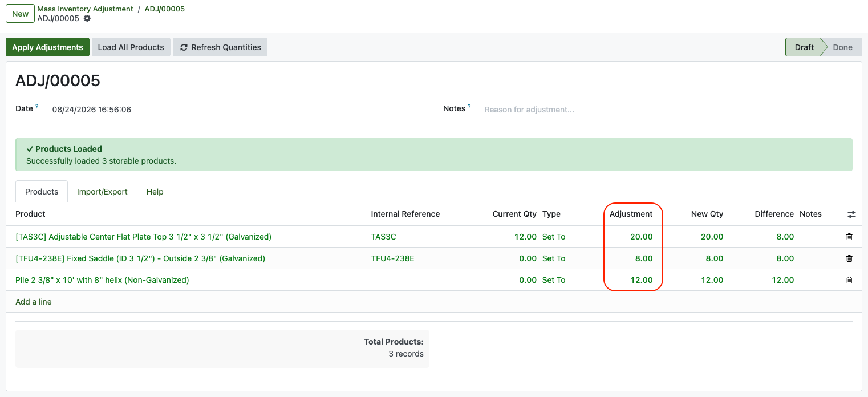Switch to the Import/Export tab
This screenshot has width=868, height=397.
pos(102,192)
